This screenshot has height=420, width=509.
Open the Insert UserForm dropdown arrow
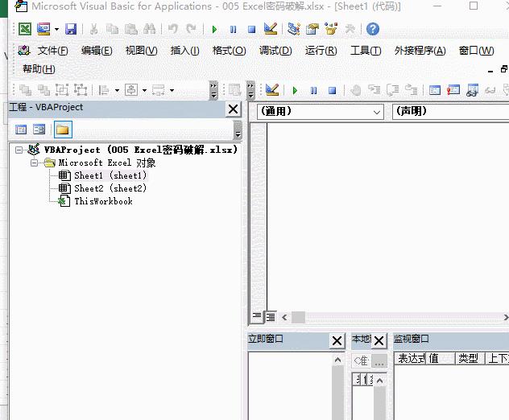click(57, 29)
